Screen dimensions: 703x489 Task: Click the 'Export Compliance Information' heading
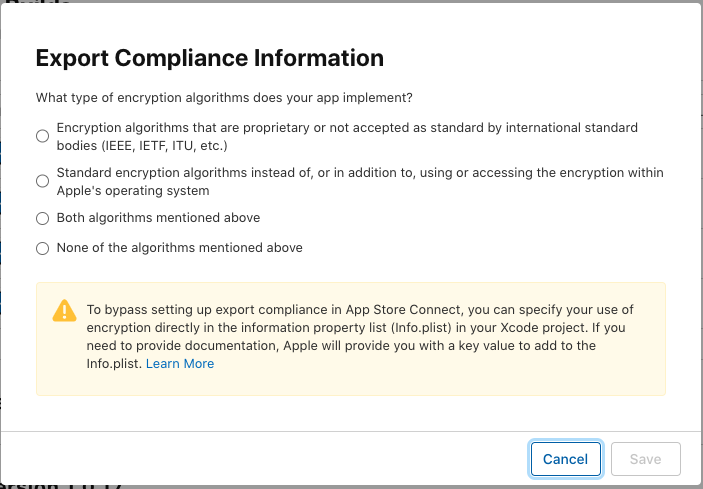209,58
